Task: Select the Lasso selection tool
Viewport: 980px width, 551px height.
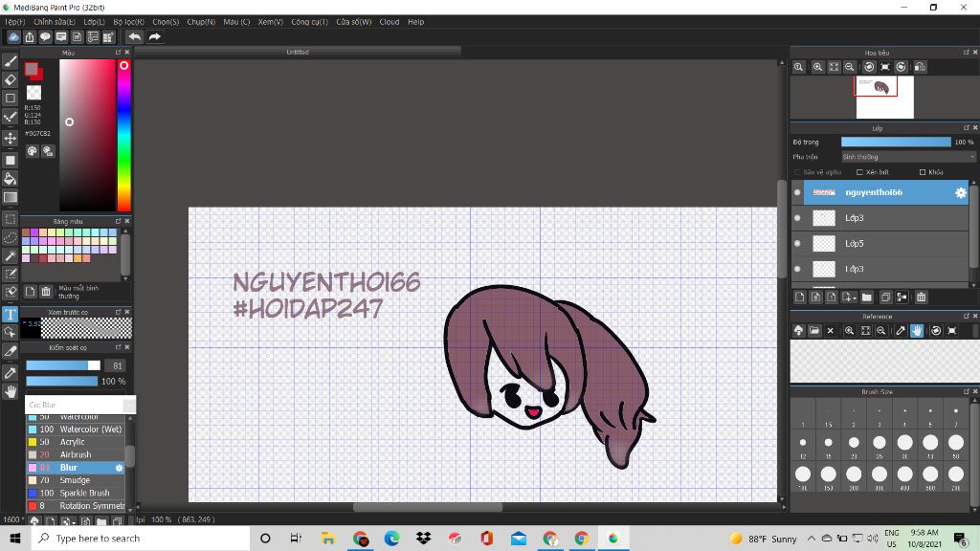Action: (10, 237)
